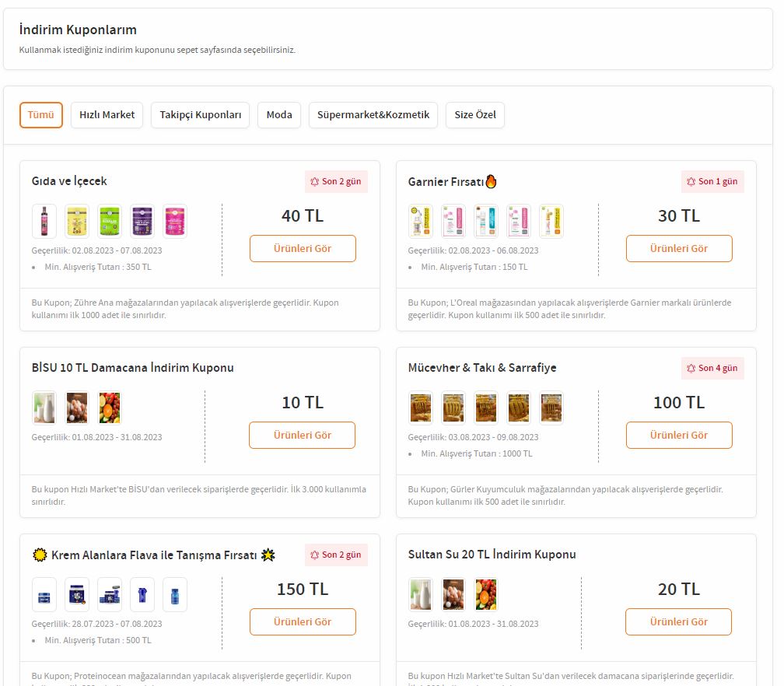
Task: View products for the Garnier Fırsatı coupon
Action: coord(679,249)
